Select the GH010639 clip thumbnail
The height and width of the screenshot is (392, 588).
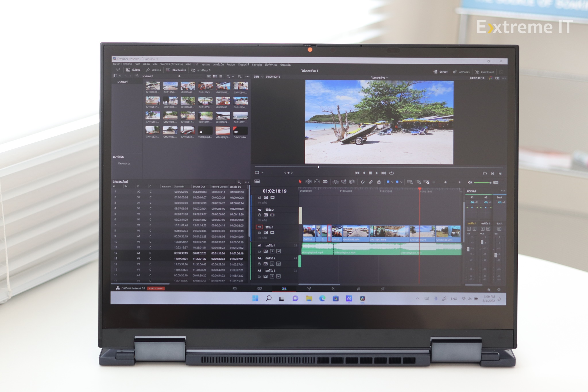click(152, 86)
